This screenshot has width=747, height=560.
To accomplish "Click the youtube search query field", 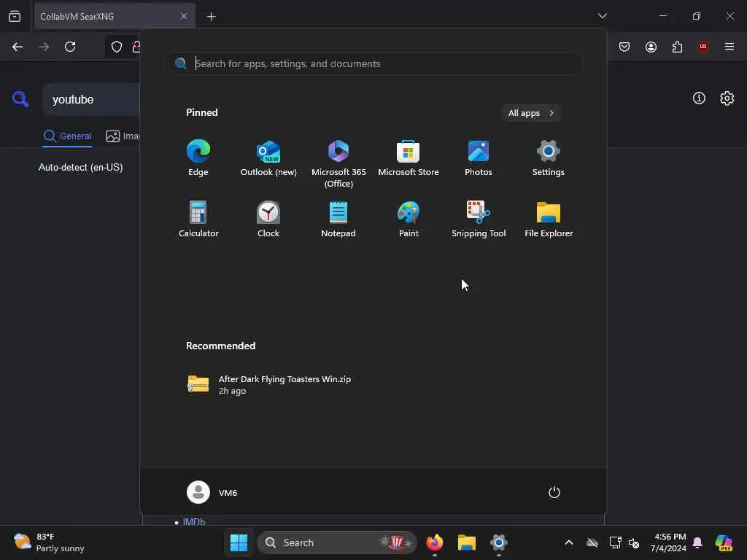I will coord(91,99).
